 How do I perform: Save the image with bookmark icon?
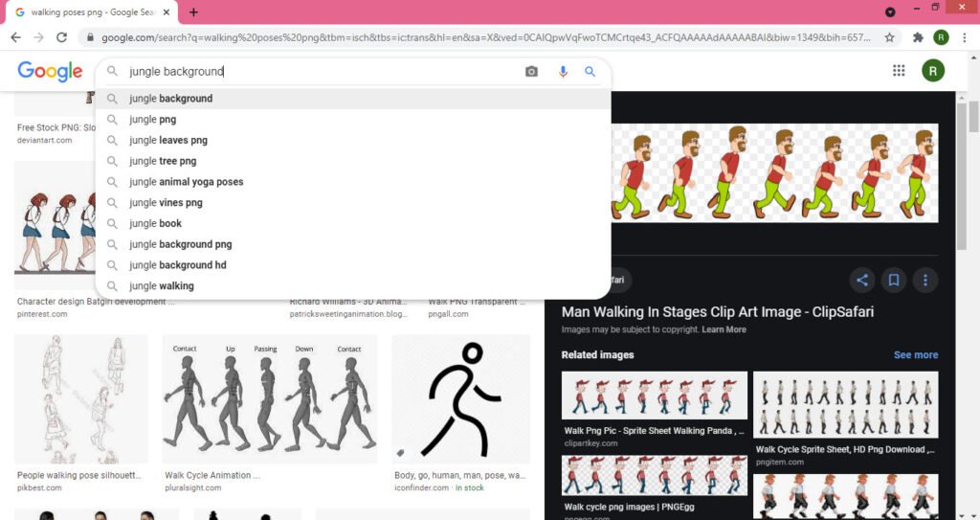(894, 280)
